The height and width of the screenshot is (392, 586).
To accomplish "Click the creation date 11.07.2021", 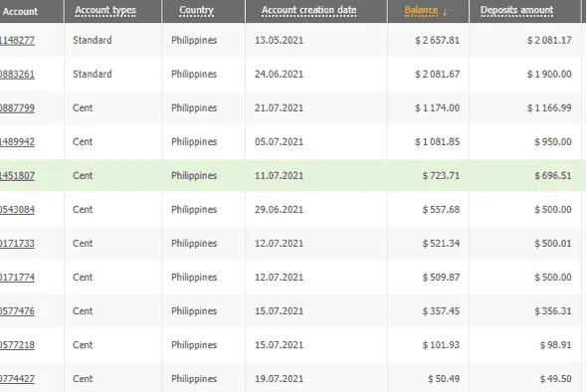I will (279, 176).
